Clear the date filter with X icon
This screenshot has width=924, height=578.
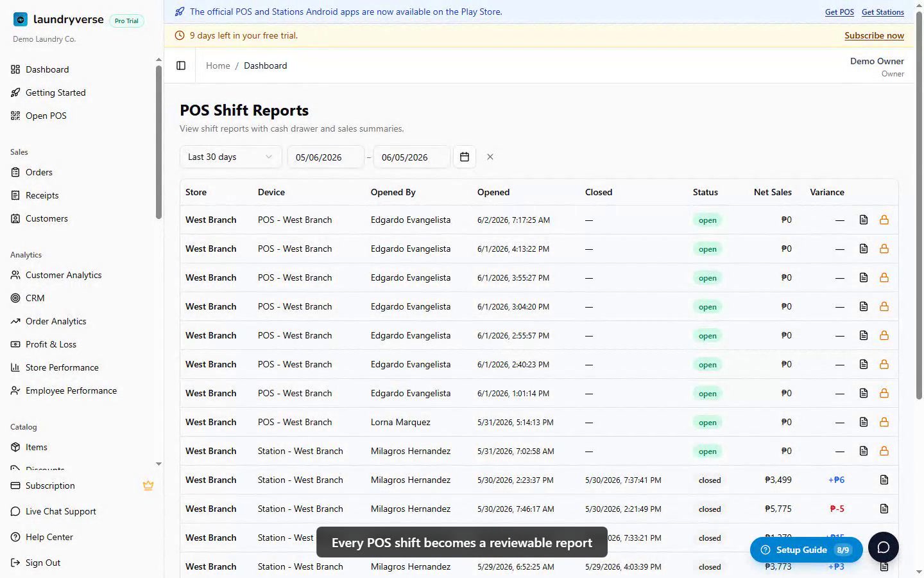[x=490, y=157]
